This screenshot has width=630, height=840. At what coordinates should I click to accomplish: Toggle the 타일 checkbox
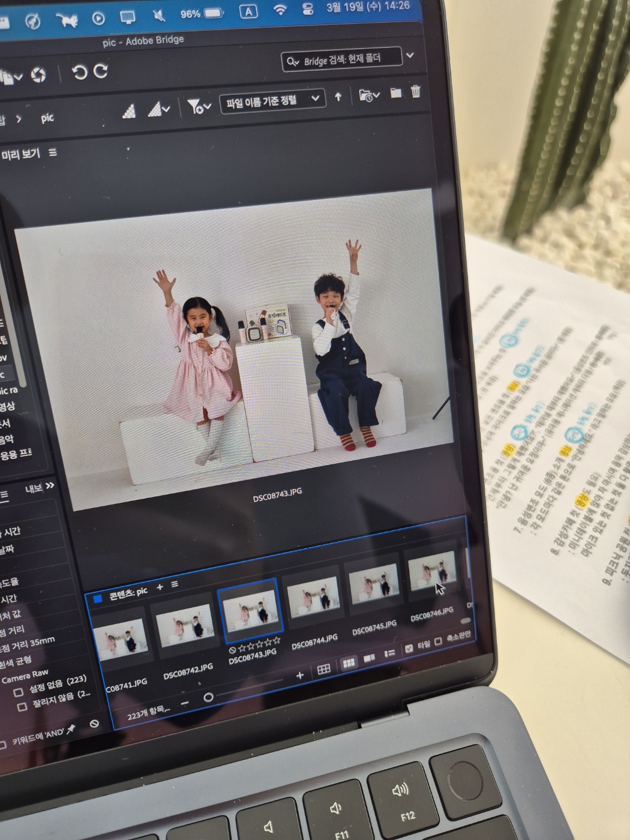point(409,648)
